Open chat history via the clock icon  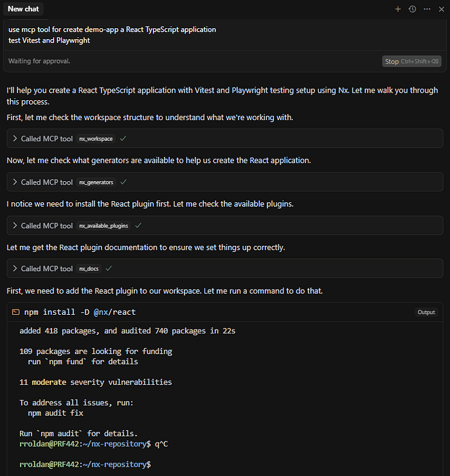tap(412, 10)
